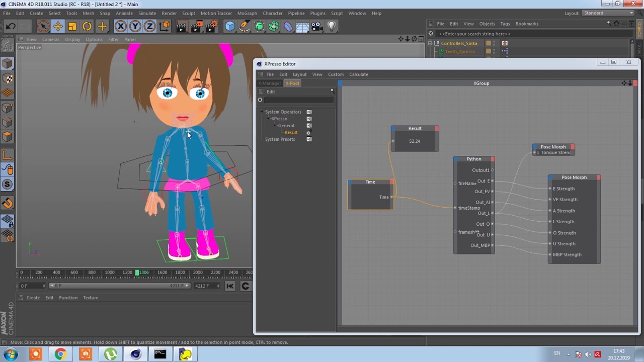Add a Camera object

(x=317, y=26)
